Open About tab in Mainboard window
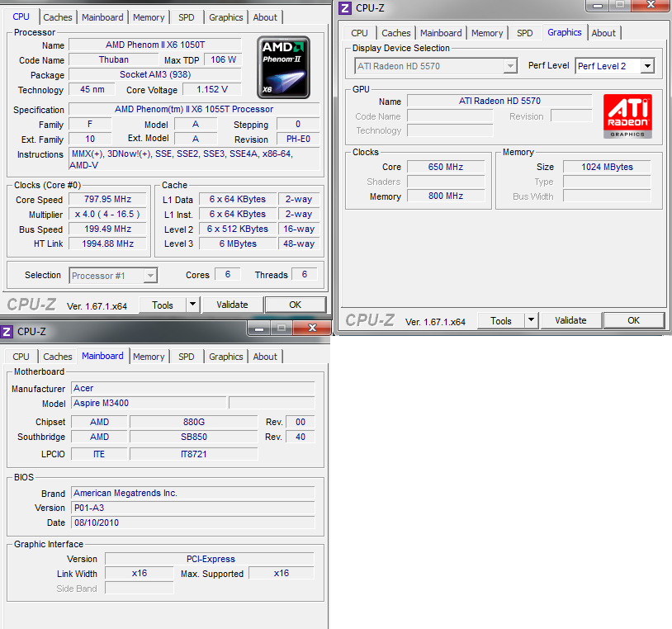This screenshot has width=672, height=629. click(265, 357)
